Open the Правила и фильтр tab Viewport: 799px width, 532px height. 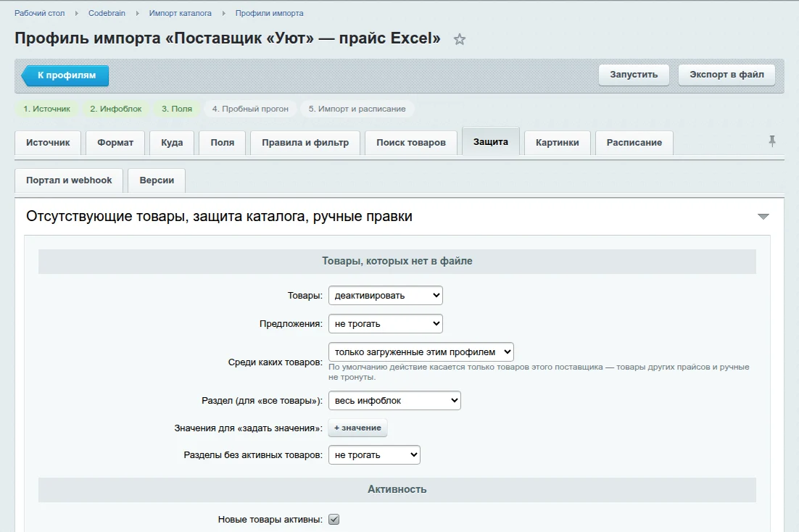point(305,143)
